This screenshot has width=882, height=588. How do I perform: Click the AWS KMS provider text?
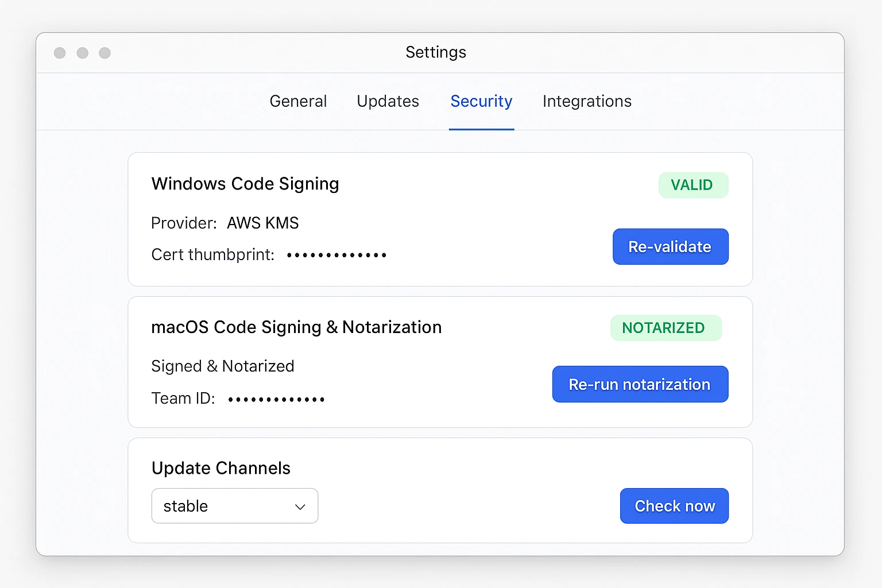[x=263, y=223]
